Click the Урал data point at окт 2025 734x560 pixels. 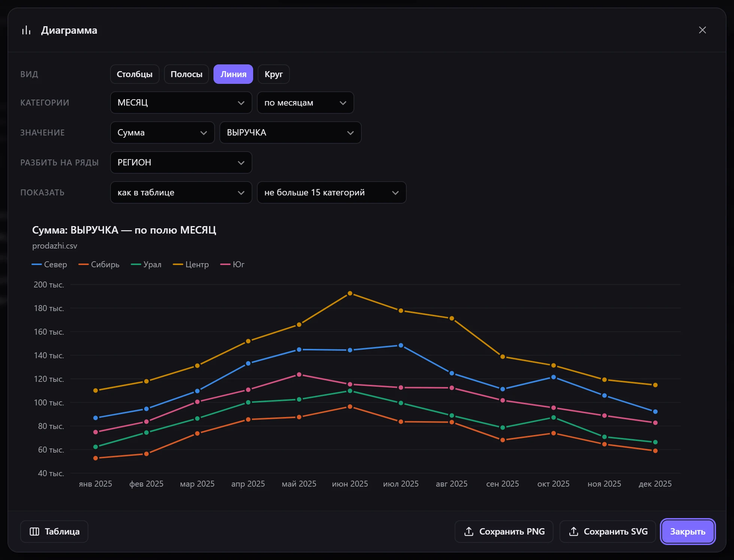(553, 417)
